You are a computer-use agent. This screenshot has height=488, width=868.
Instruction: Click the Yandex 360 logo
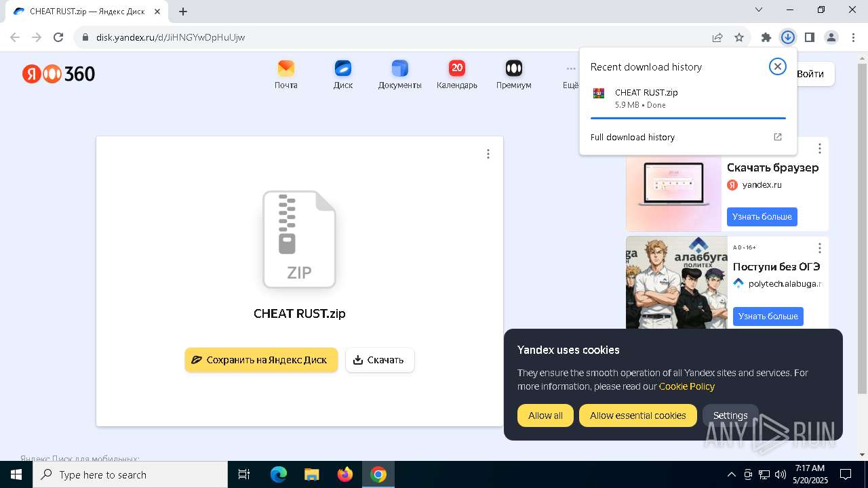pyautogui.click(x=58, y=74)
